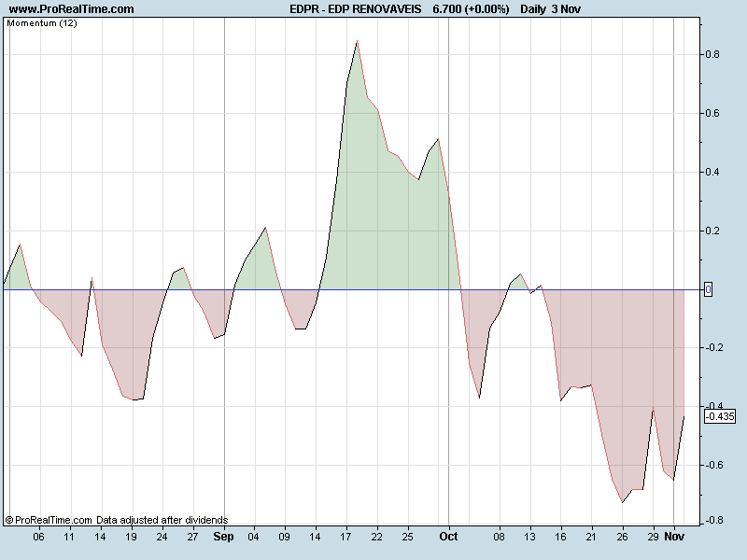747x560 pixels.
Task: Click the 08 date label
Action: click(x=499, y=538)
